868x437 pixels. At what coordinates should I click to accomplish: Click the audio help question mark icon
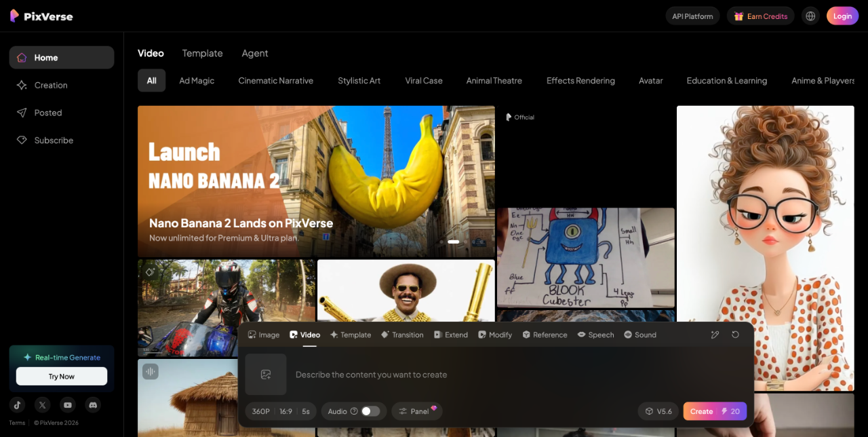tap(354, 411)
